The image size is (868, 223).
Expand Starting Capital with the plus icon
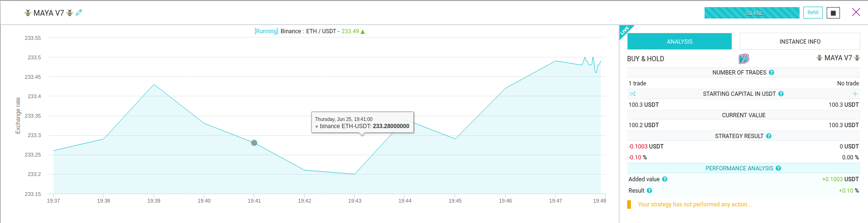[x=855, y=94]
